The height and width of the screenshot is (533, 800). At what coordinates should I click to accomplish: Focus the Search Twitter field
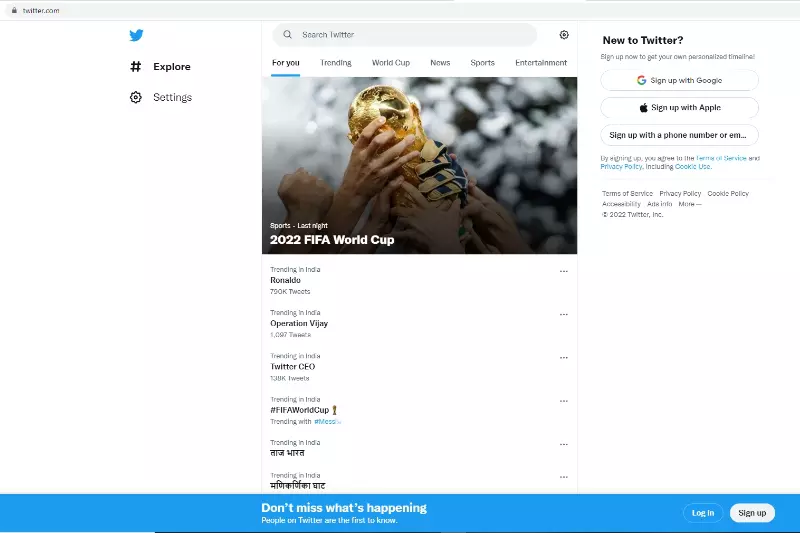click(x=405, y=35)
